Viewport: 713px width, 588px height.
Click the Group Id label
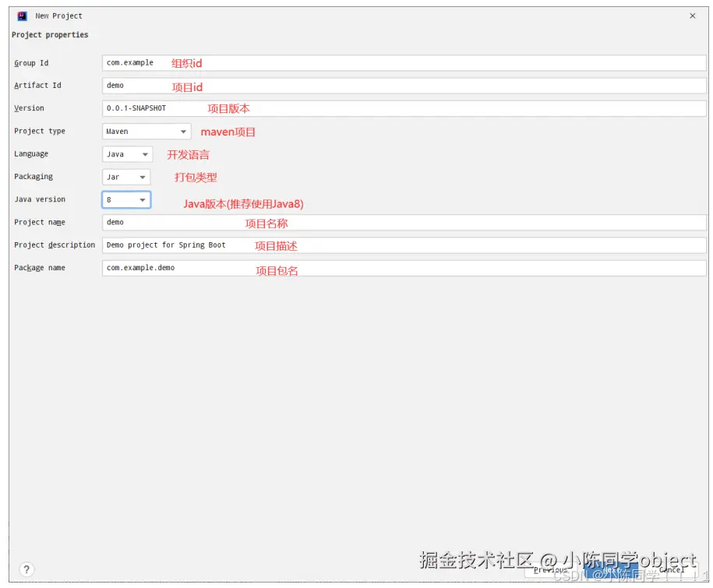(31, 63)
